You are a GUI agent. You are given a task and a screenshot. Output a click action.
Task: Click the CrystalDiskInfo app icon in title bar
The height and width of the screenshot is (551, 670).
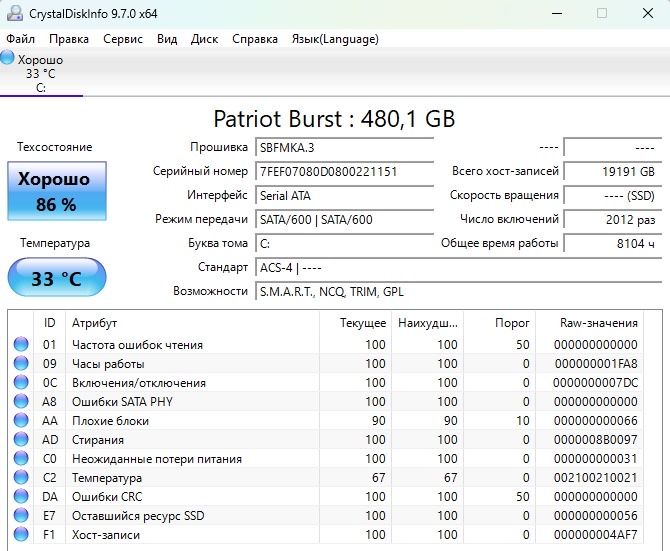pyautogui.click(x=15, y=13)
